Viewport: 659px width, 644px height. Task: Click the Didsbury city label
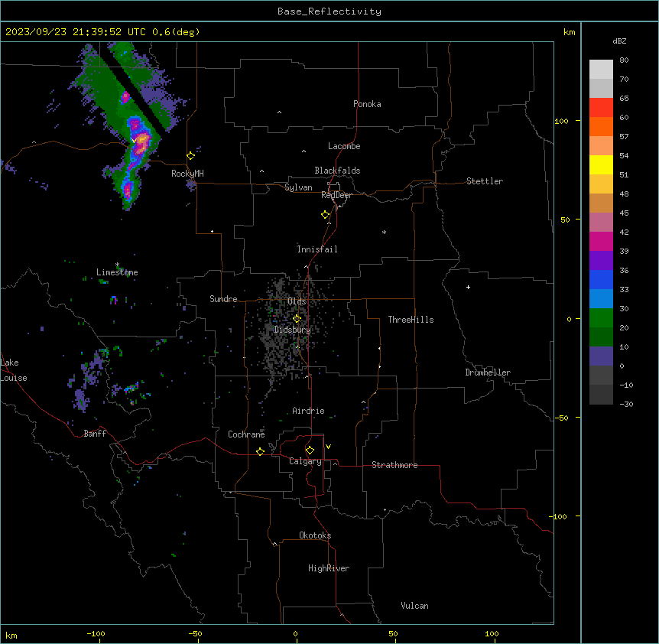click(x=293, y=330)
